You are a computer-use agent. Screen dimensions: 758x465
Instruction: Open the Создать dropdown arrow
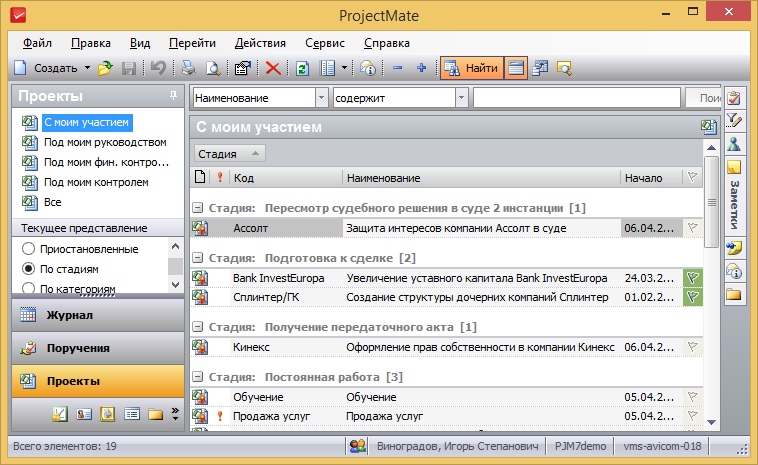pos(87,68)
